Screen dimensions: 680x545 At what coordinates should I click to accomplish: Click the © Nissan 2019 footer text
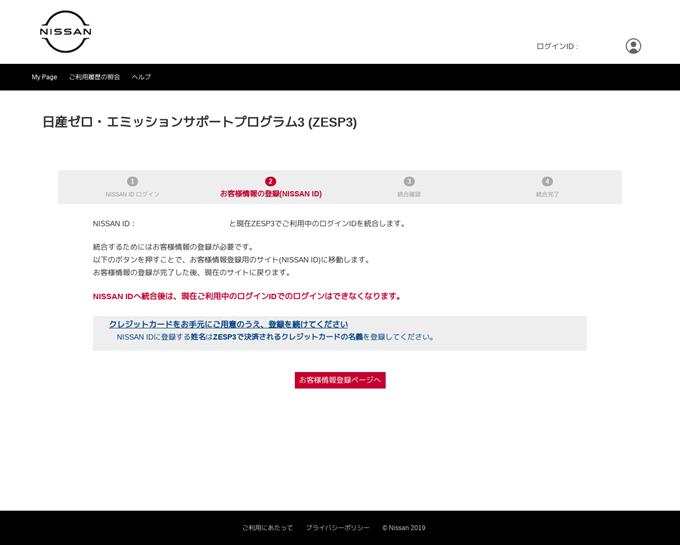403,528
